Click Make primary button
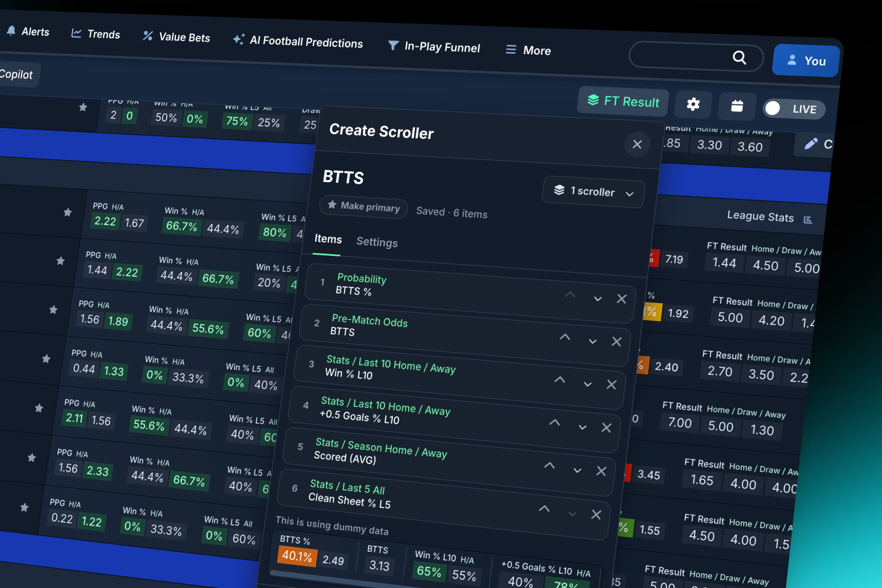The height and width of the screenshot is (588, 882). point(364,207)
